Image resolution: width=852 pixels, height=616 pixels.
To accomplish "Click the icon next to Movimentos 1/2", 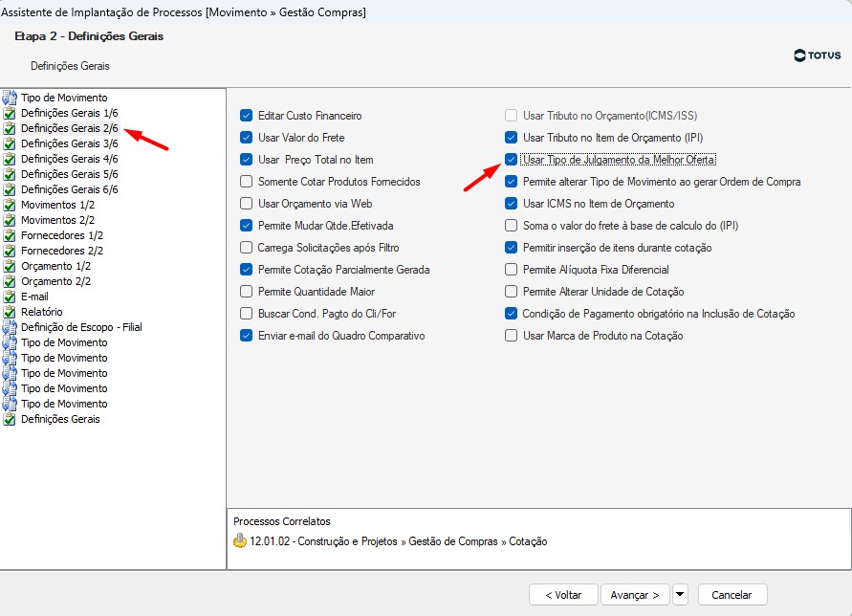I will pos(10,205).
